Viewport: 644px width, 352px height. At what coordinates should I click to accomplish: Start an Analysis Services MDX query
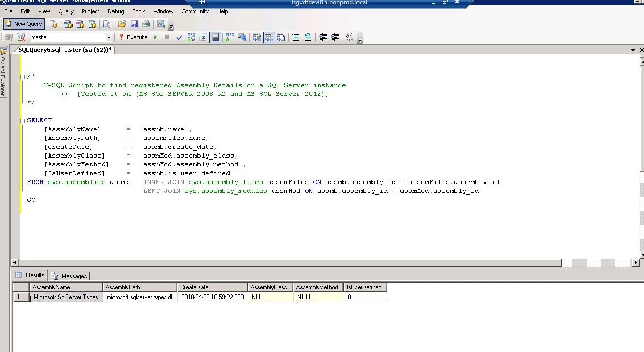pyautogui.click(x=68, y=24)
